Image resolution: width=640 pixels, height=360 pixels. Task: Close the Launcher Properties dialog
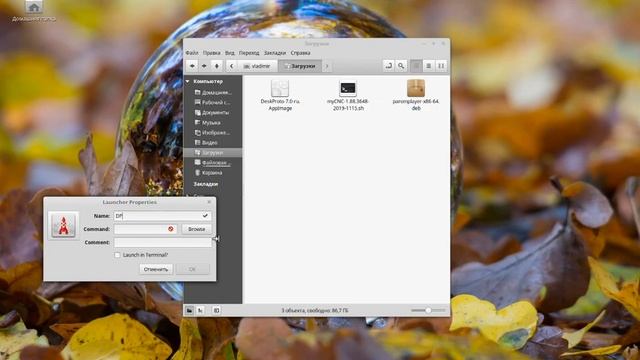(x=209, y=202)
